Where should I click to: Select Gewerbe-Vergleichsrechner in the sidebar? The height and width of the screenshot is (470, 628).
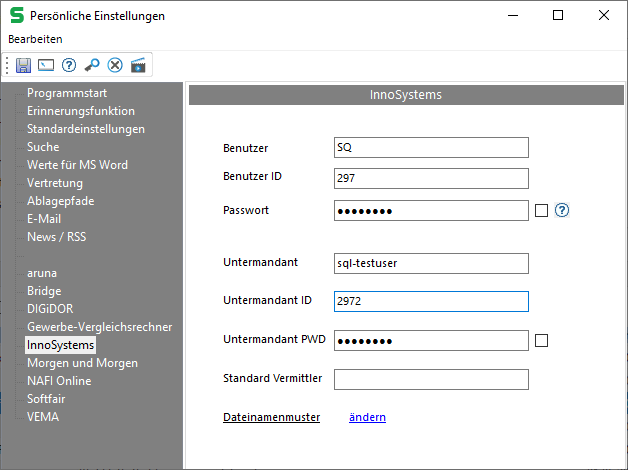coord(99,327)
